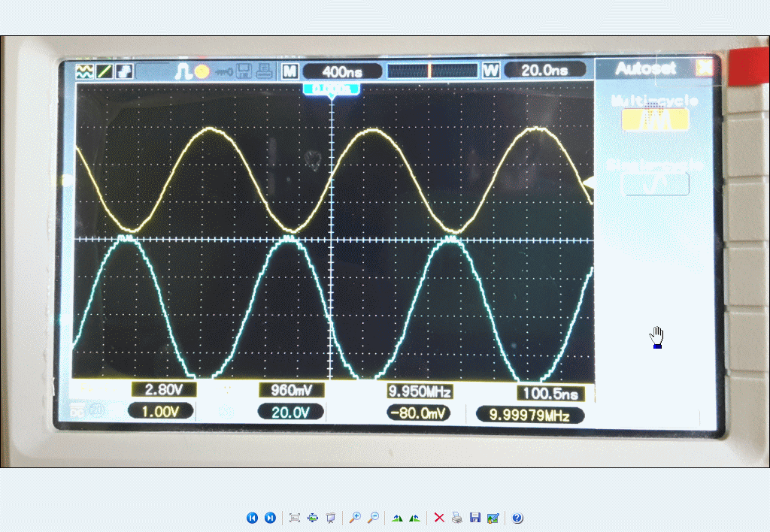
Task: Rotate the image counterclockwise
Action: click(414, 518)
